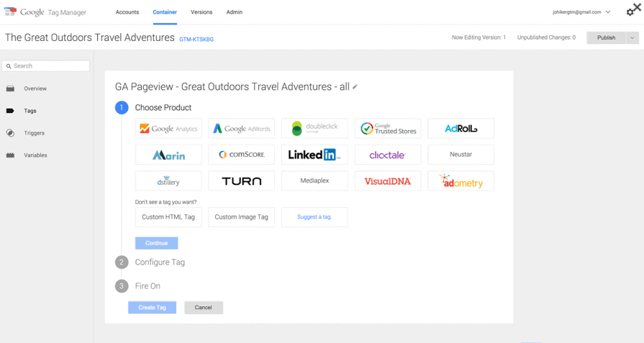Go to the Admin tab

[x=234, y=12]
